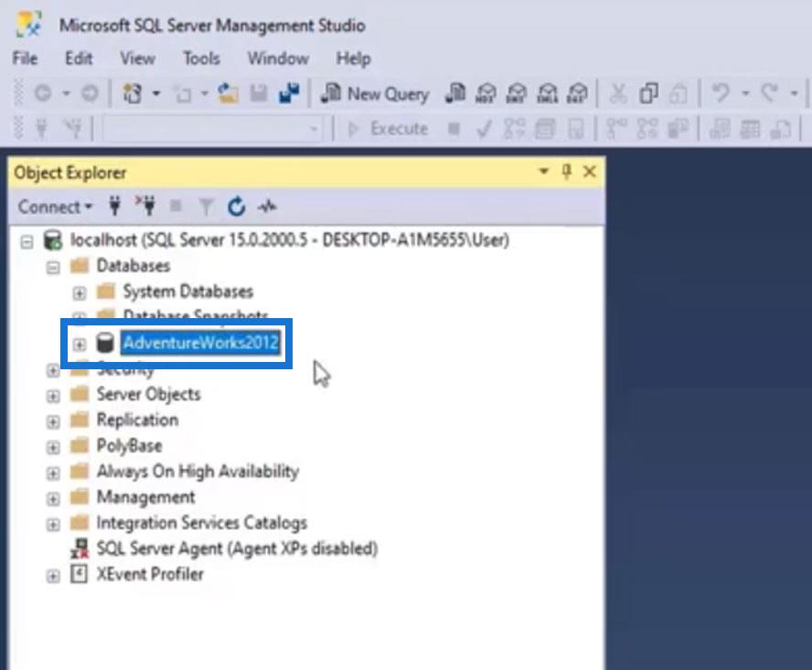Expand the AdventureWorks2012 database node
This screenshot has height=670, width=812.
(x=80, y=345)
